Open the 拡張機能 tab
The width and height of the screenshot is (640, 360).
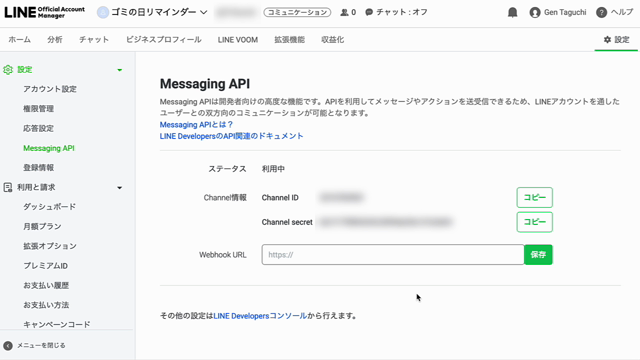coord(289,40)
